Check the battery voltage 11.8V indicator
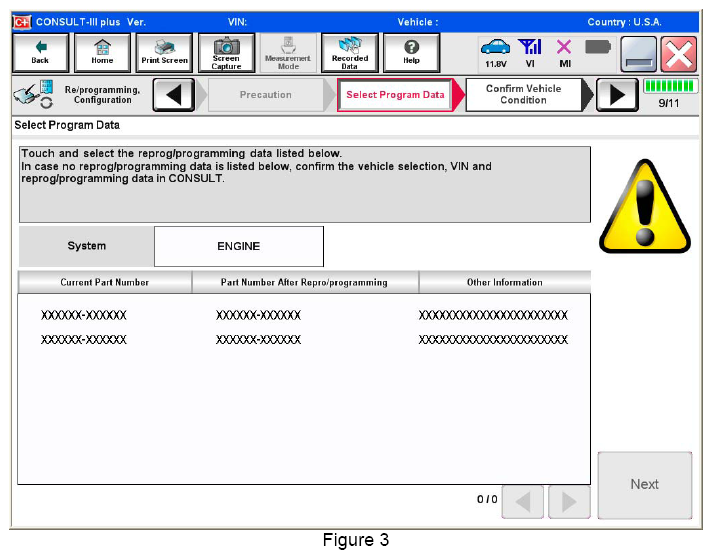This screenshot has height=559, width=712. click(x=495, y=53)
